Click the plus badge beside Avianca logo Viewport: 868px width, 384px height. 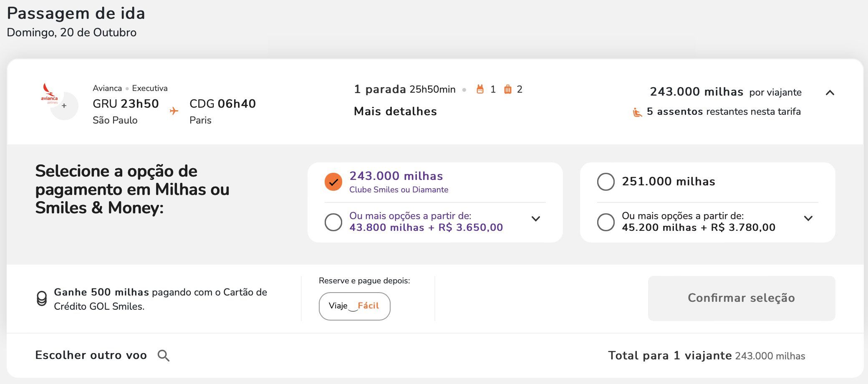click(64, 106)
